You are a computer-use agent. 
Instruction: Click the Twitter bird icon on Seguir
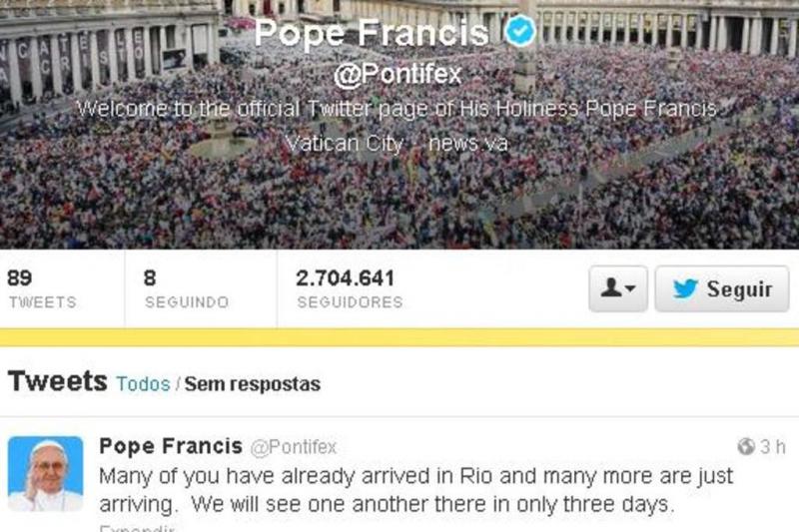[685, 288]
